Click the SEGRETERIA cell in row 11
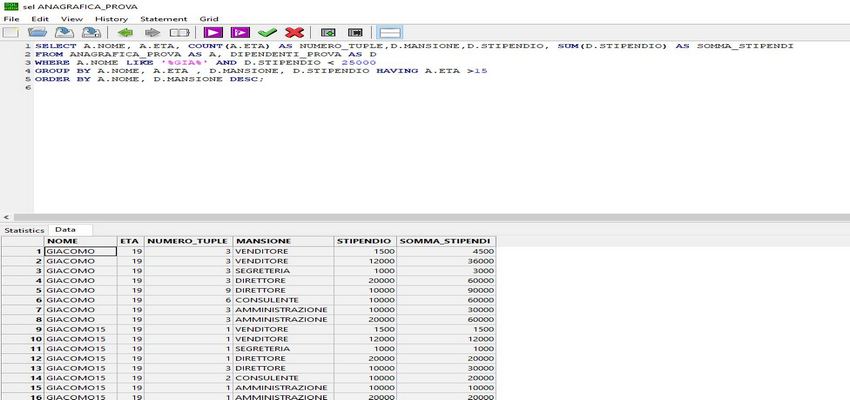This screenshot has width=850, height=400. (x=284, y=349)
